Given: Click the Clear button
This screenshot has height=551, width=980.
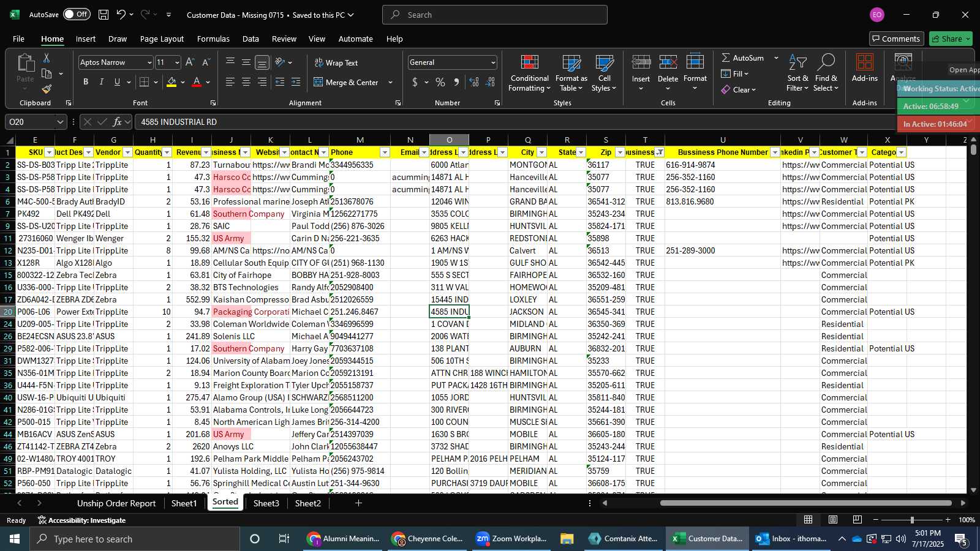Looking at the screenshot, I should 739,89.
